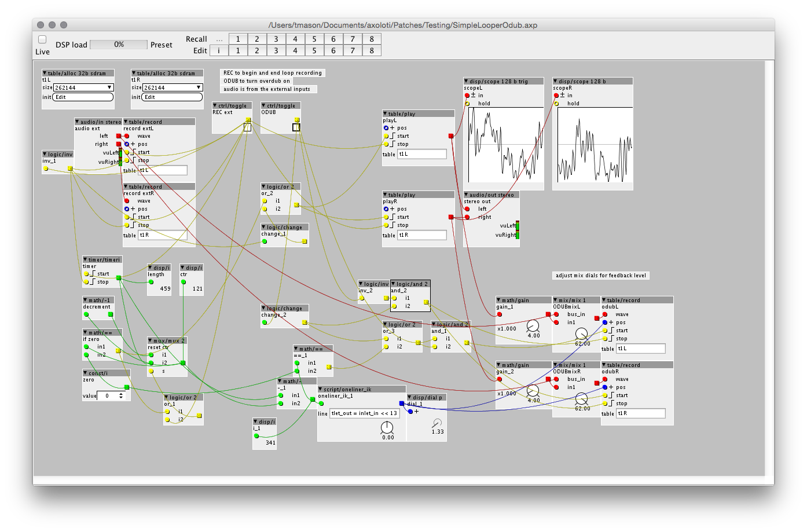Screen dimensions: 807x532
Task: Click the init Edit button of t1R
Action: (172, 97)
